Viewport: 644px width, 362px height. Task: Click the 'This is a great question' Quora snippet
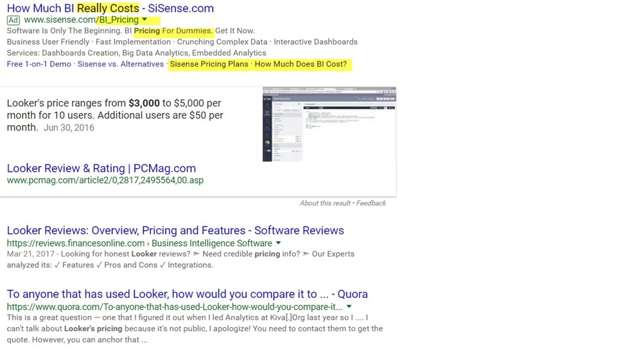[x=195, y=328]
